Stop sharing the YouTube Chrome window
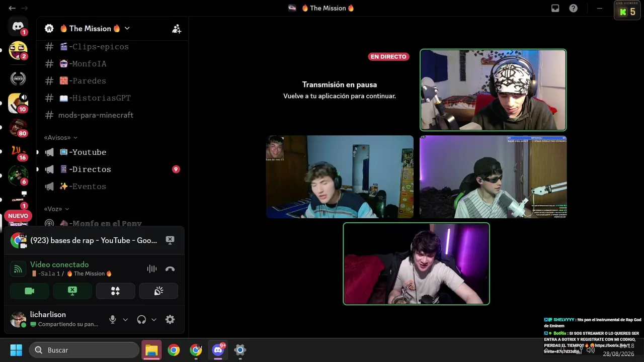The image size is (644, 362). [x=170, y=240]
